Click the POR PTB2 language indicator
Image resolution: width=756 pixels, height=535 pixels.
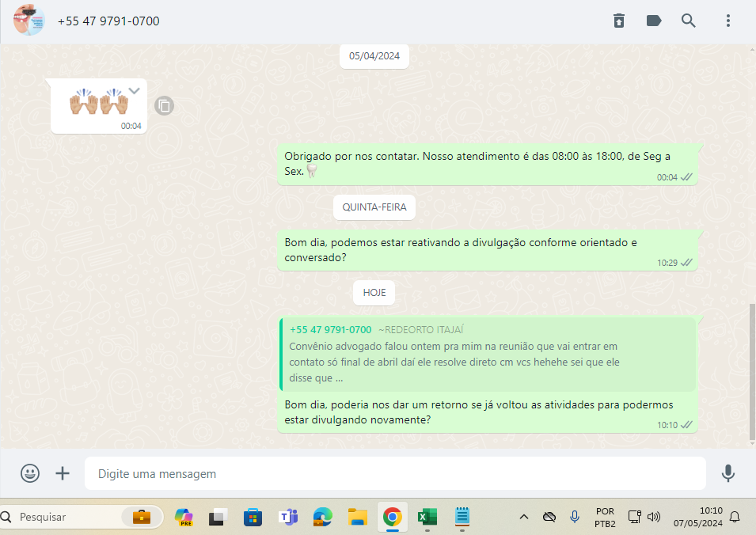point(605,517)
